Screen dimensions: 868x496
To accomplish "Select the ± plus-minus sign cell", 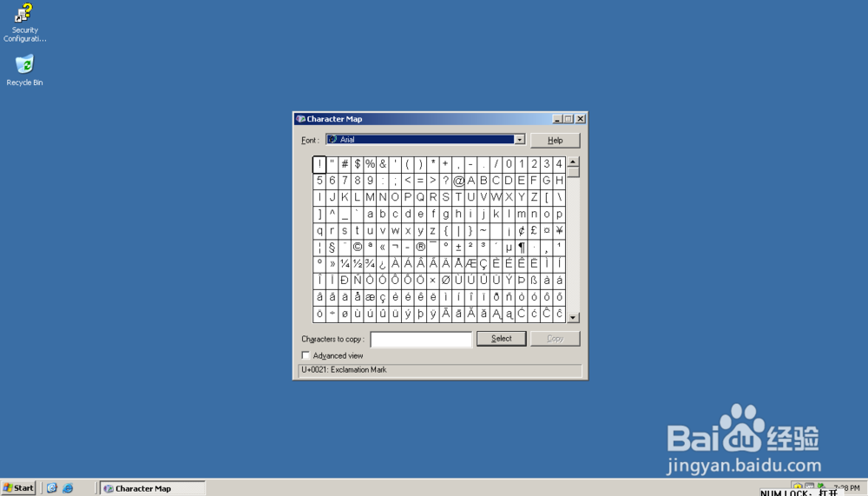I will (458, 248).
